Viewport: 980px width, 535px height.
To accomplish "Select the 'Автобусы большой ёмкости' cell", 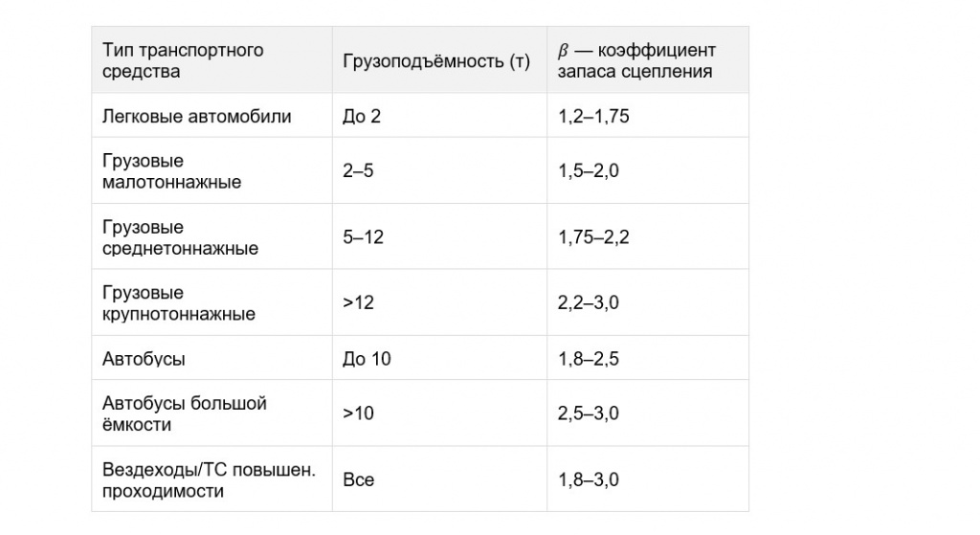I will coord(212,413).
